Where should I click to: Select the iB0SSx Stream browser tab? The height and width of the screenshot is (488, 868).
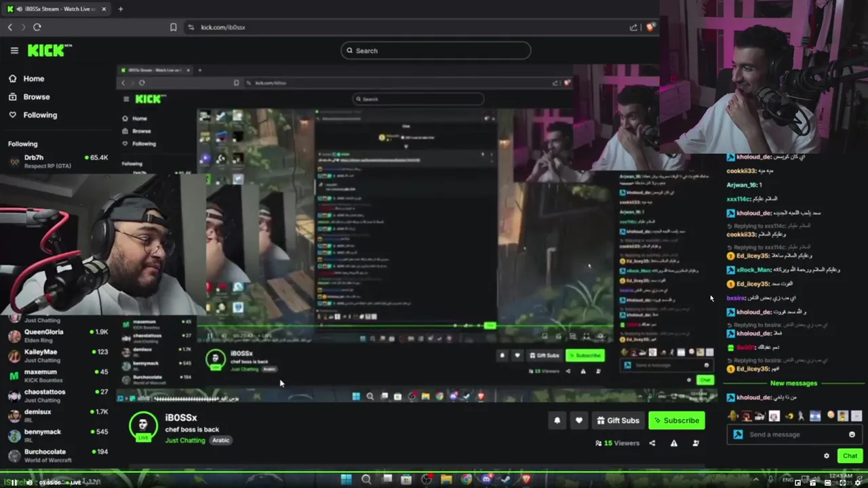pos(57,9)
